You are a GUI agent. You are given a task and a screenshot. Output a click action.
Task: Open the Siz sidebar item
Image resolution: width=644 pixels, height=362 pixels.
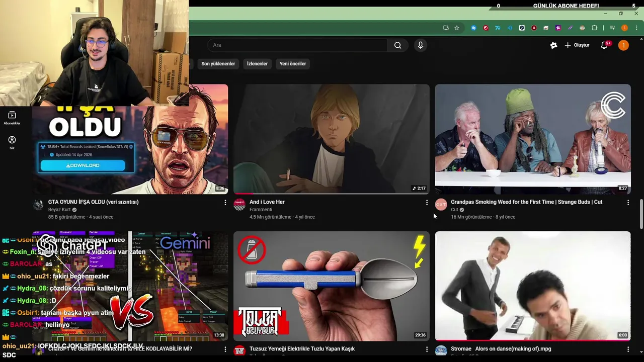click(12, 142)
